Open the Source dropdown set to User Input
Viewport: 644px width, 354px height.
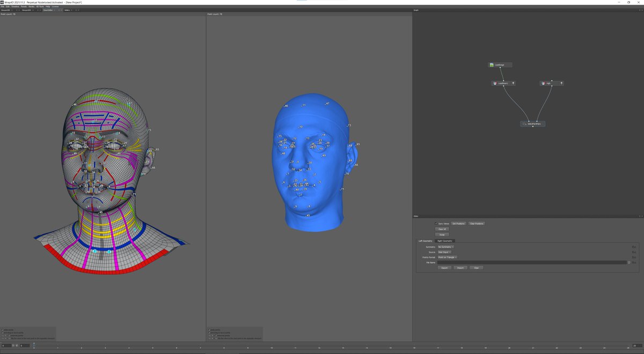tap(444, 252)
